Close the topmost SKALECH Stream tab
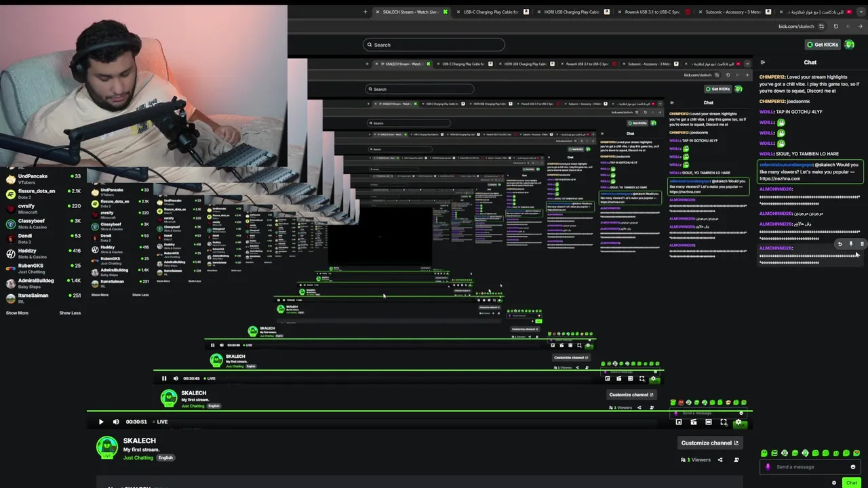 tap(377, 12)
